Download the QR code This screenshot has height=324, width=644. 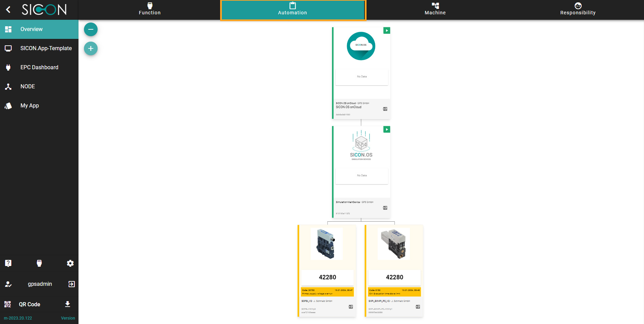68,304
